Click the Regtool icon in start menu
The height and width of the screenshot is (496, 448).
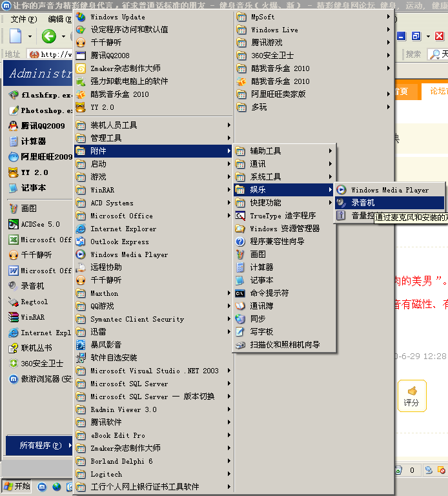14,302
